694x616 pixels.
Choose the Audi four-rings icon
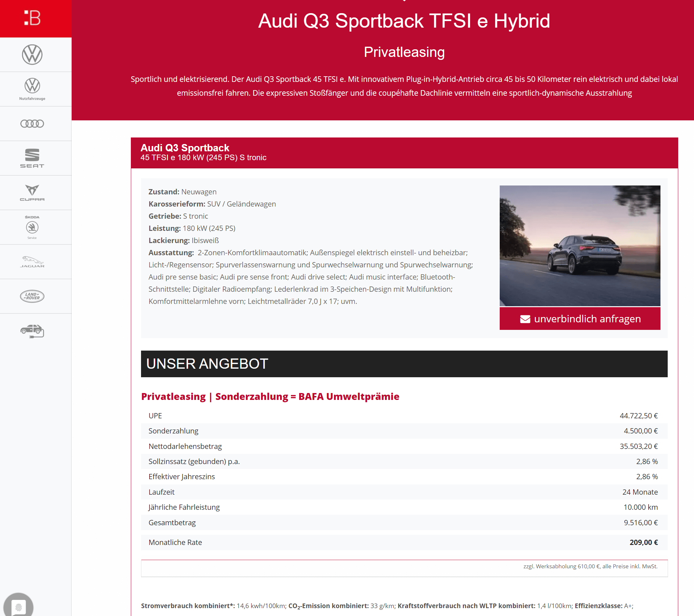(x=32, y=124)
